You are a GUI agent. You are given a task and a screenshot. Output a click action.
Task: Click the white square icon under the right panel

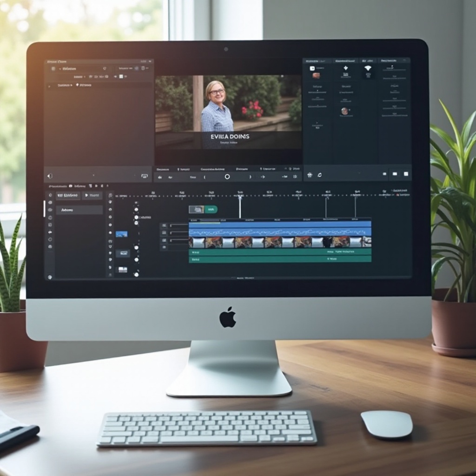[405, 174]
